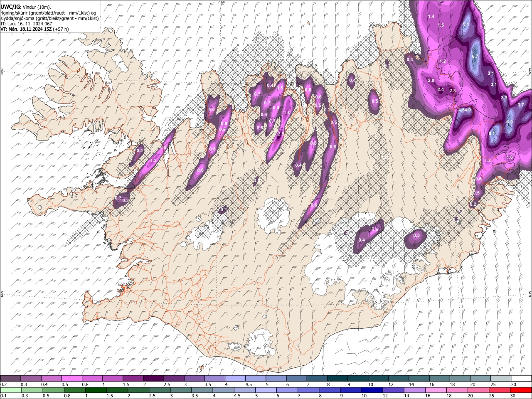Pick the snow legend swatch between 0.2 and 0.3
This screenshot has width=532, height=399.
[10, 379]
